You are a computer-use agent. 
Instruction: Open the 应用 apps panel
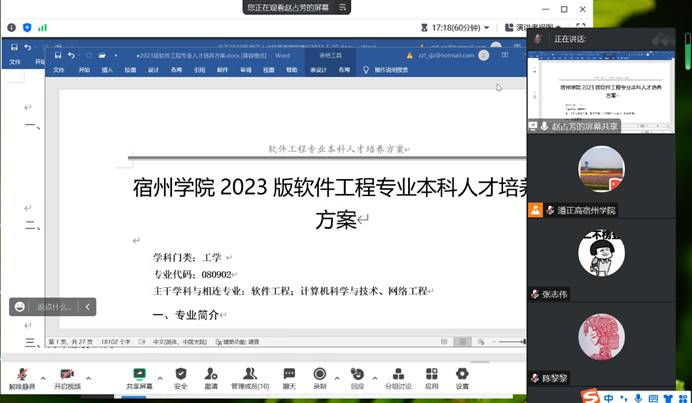pyautogui.click(x=432, y=376)
